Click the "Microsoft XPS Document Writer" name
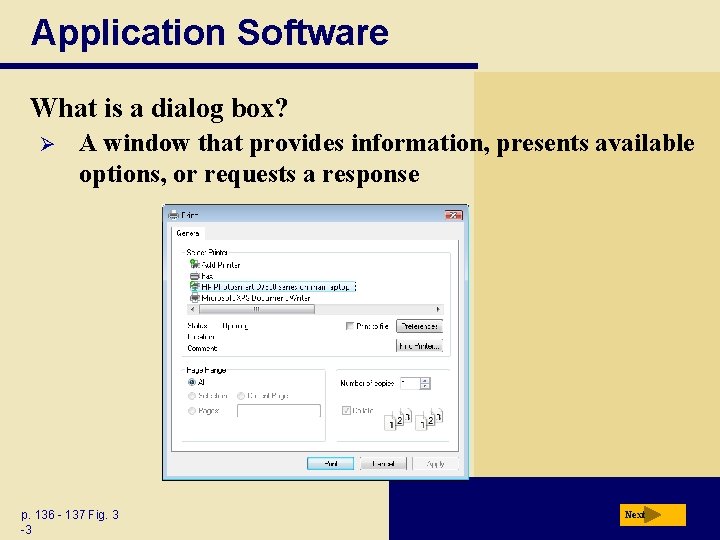Screen dimensions: 720x540 click(256, 298)
